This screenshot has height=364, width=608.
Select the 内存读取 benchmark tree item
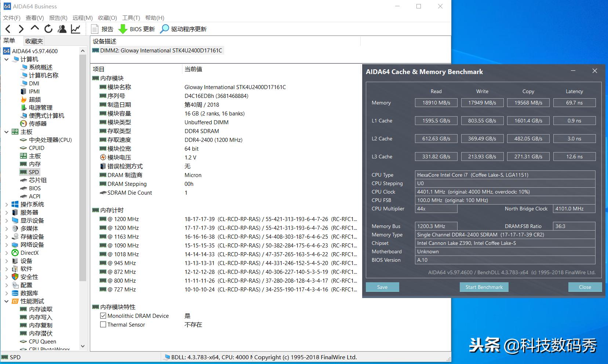click(40, 309)
